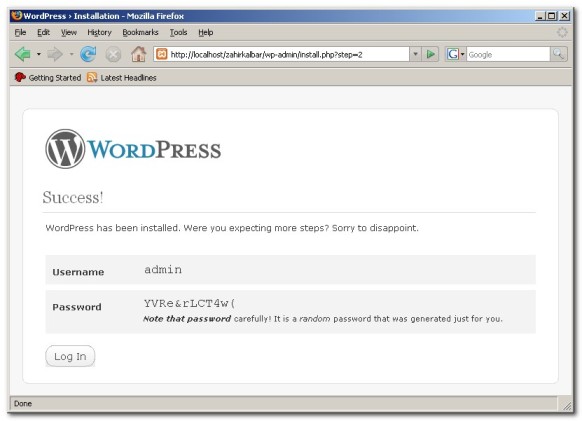Open the Edit menu
The image size is (582, 421).
click(x=43, y=32)
